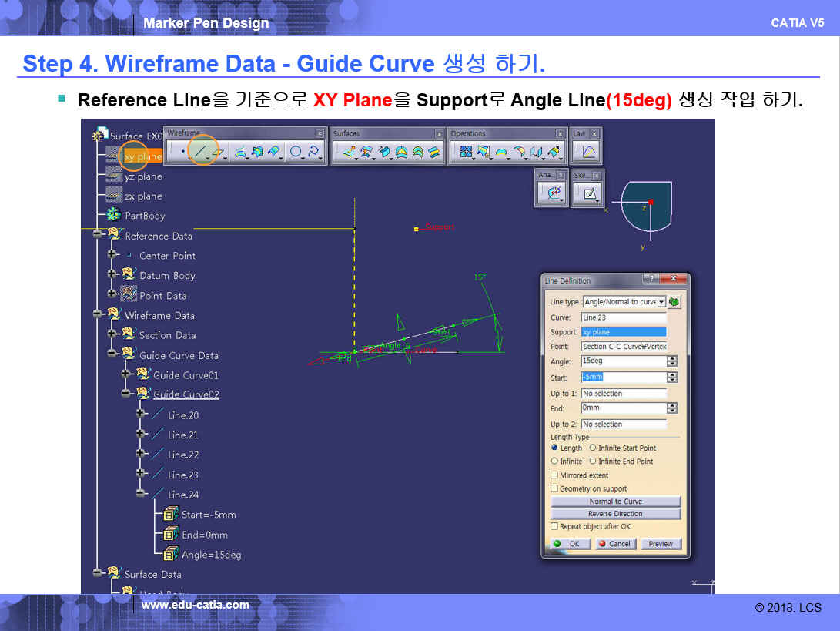Select Line.23 in the specification tree
The width and height of the screenshot is (840, 631).
tap(182, 475)
